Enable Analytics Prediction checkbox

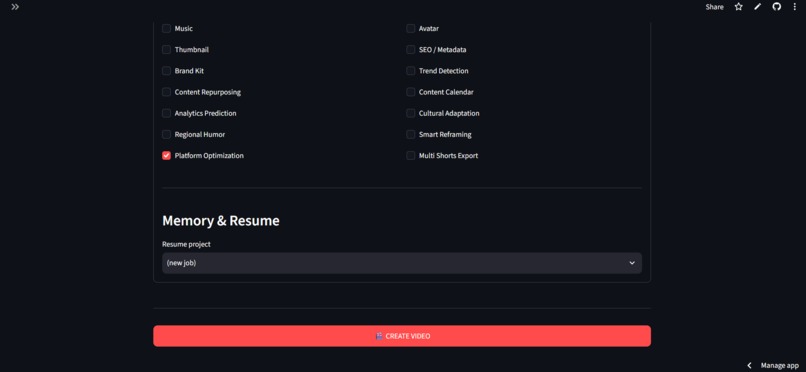(x=167, y=113)
